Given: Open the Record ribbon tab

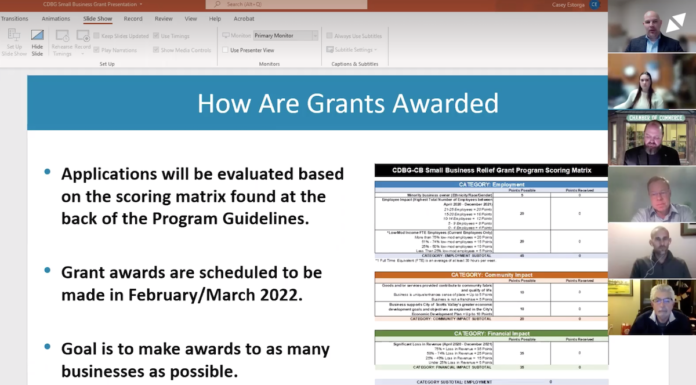Looking at the screenshot, I should (133, 19).
